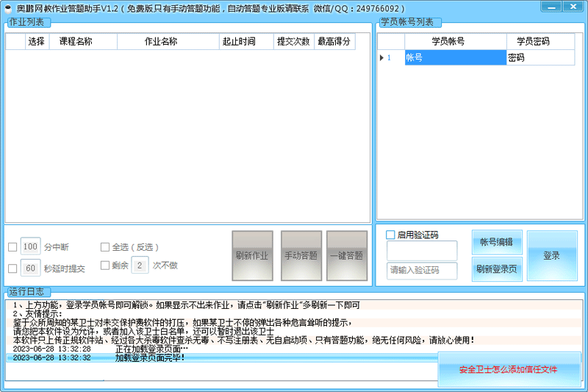The height and width of the screenshot is (392, 588).
Task: Click the 提交次数 column header
Action: 293,41
